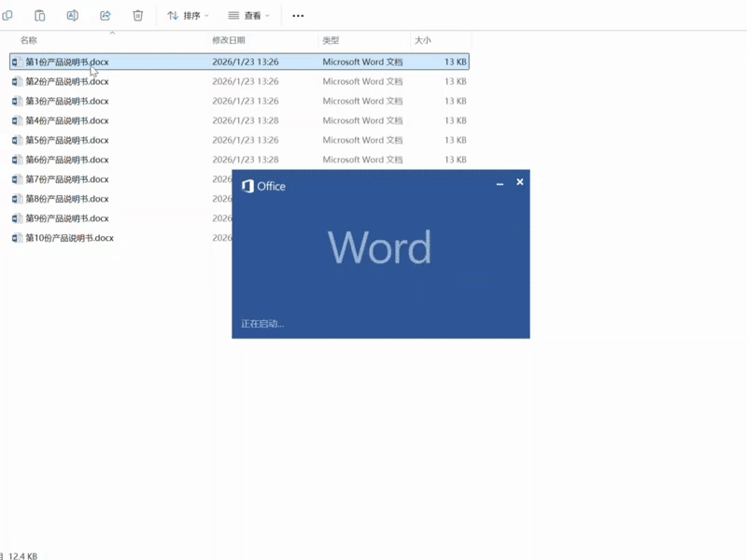The width and height of the screenshot is (747, 560).
Task: Click the sort direction arrow above 名称
Action: pos(112,33)
